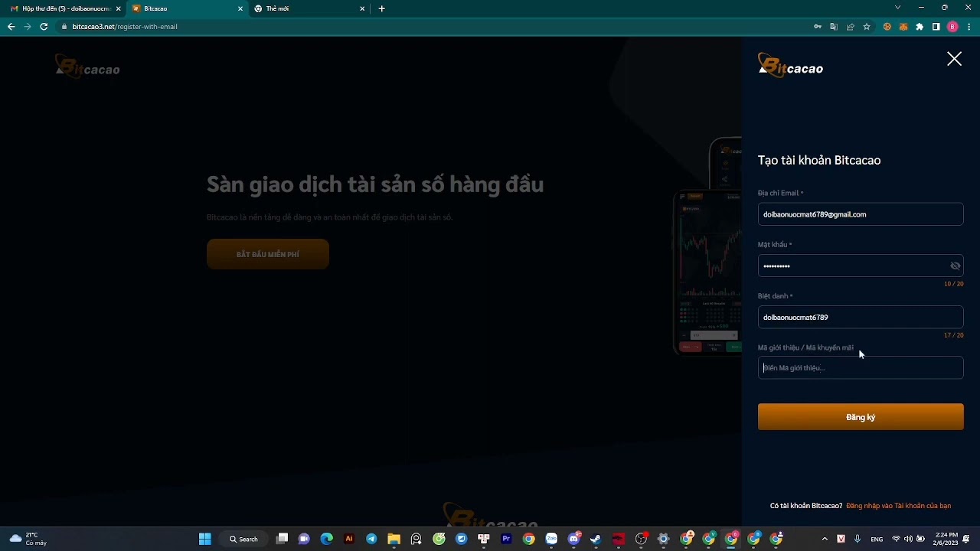Go forward in browser history
980x551 pixels.
tap(28, 27)
